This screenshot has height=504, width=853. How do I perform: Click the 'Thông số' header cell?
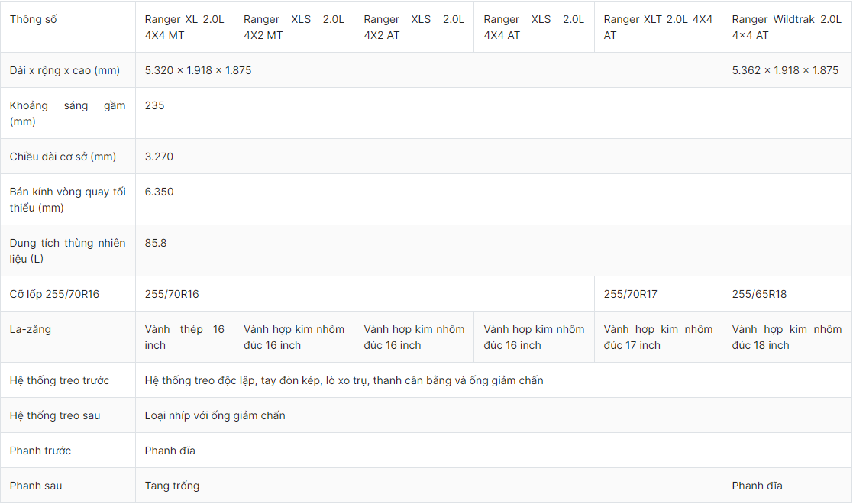pos(34,19)
